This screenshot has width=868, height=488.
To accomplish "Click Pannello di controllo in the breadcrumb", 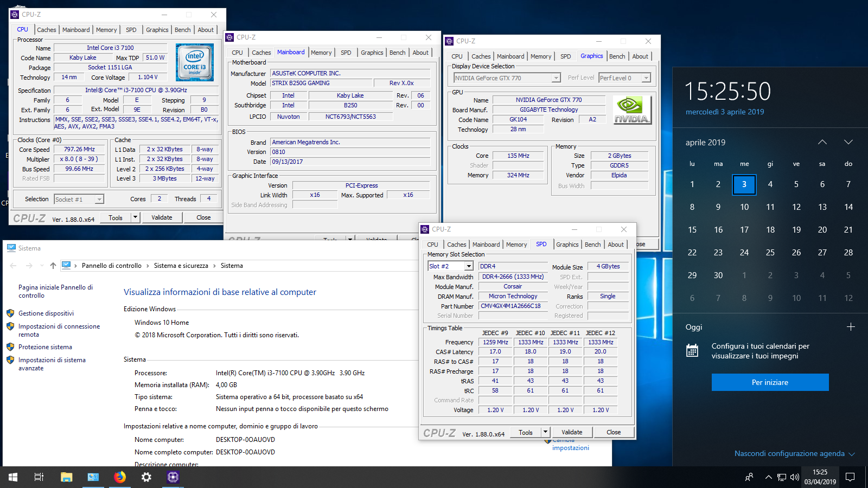I will click(112, 266).
